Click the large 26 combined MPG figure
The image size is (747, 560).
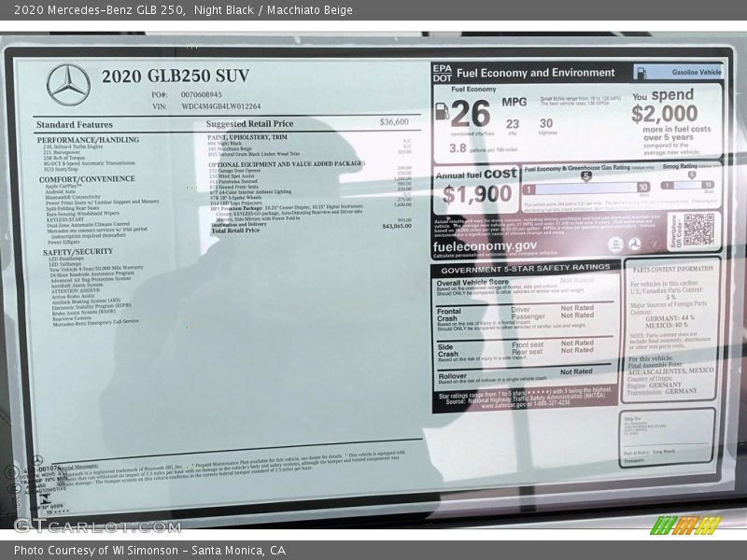coord(470,113)
